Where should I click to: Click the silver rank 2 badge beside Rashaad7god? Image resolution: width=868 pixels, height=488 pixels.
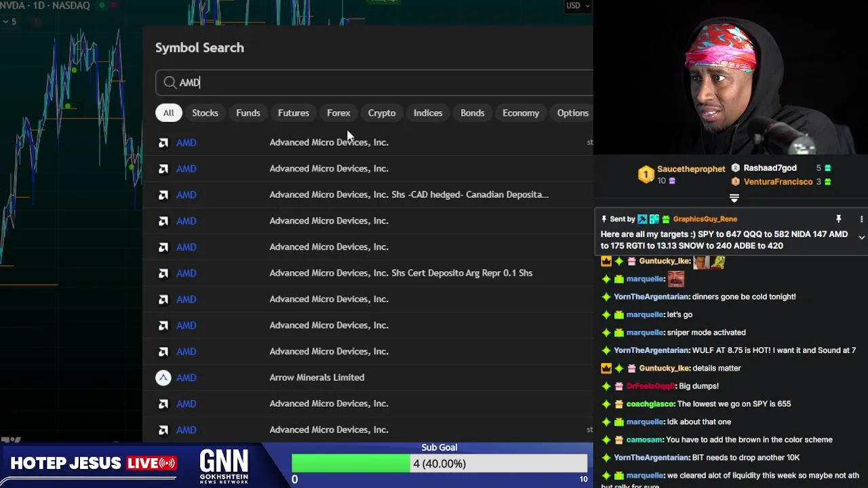(736, 168)
